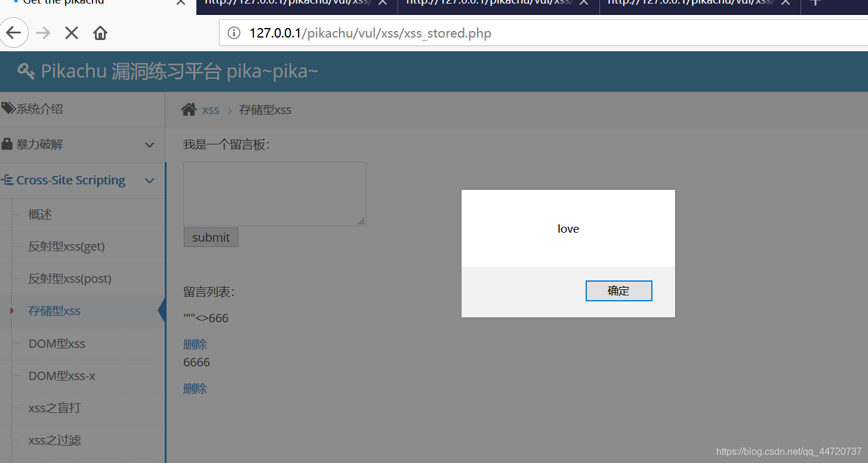Open 暴力破解 sidebar section

click(82, 145)
